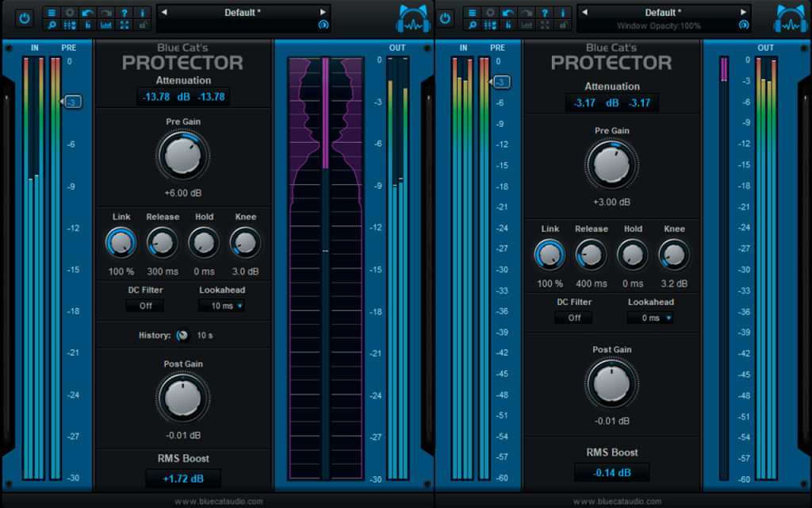
Task: Open the gear settings icon in left plugin
Action: click(70, 13)
